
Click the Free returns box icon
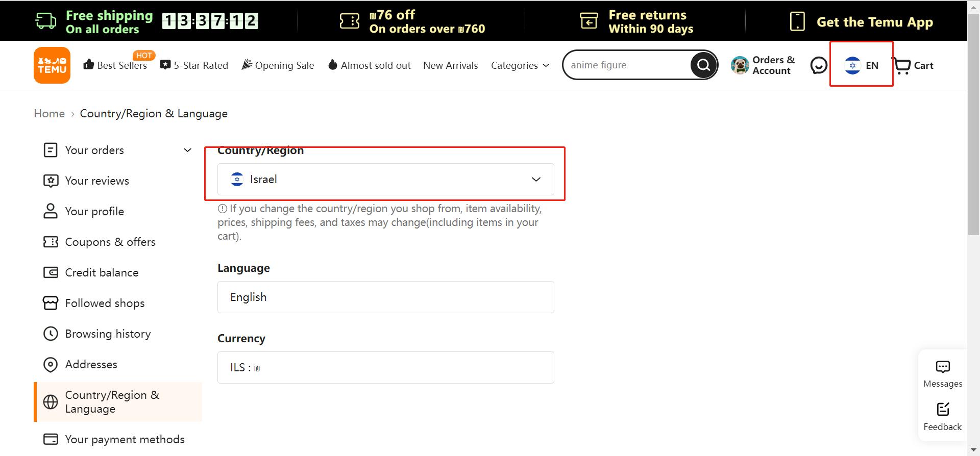click(x=589, y=21)
